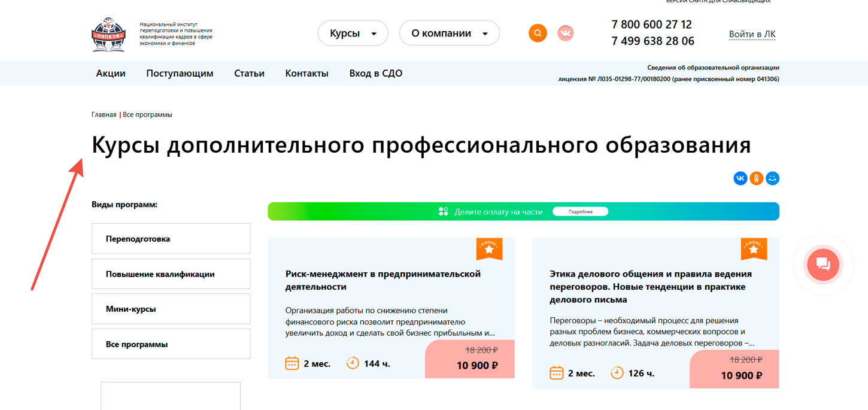This screenshot has width=868, height=410.
Task: Click institute name text beside logo
Action: (x=175, y=34)
